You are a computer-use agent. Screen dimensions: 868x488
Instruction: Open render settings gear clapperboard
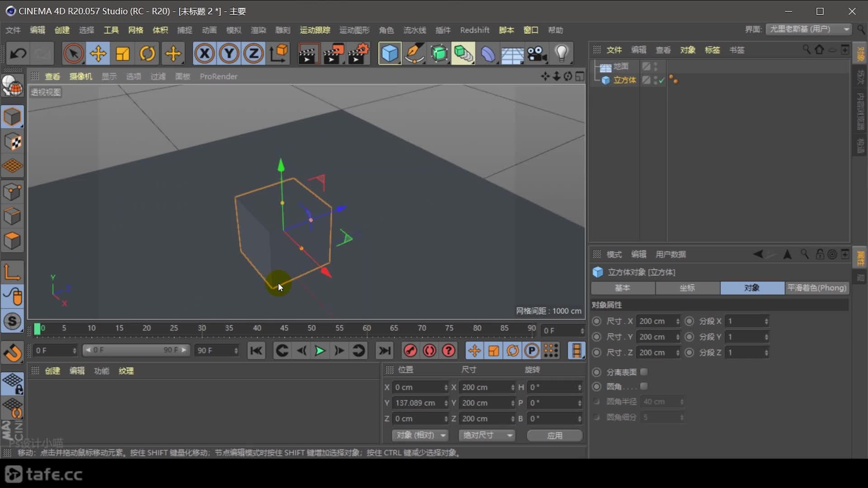tap(359, 54)
